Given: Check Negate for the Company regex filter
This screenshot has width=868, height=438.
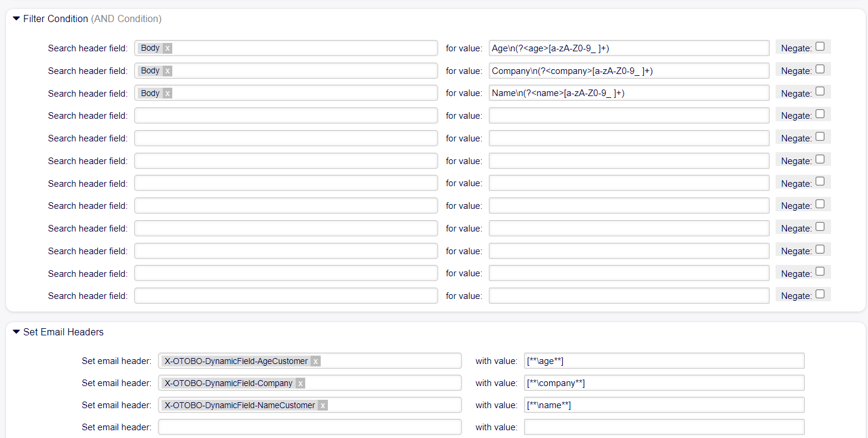Looking at the screenshot, I should pos(820,69).
